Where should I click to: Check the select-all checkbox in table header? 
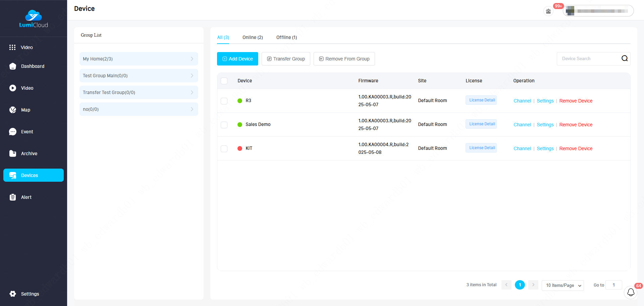pos(224,81)
